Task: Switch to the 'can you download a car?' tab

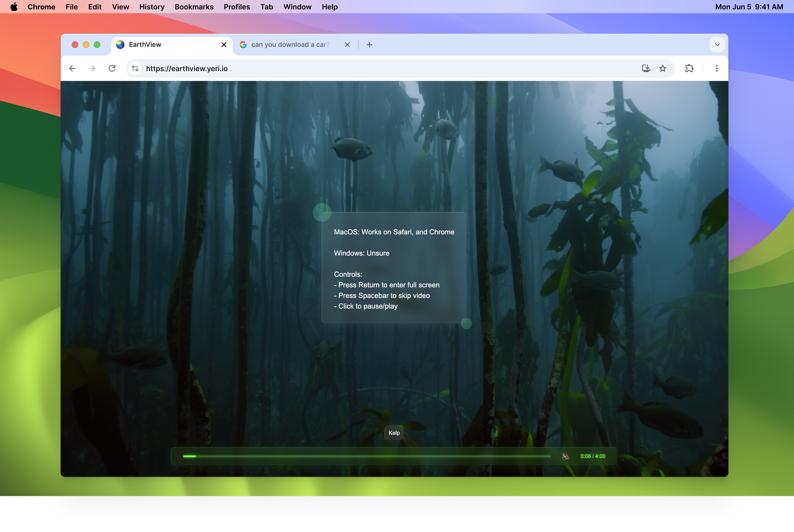Action: pyautogui.click(x=295, y=45)
